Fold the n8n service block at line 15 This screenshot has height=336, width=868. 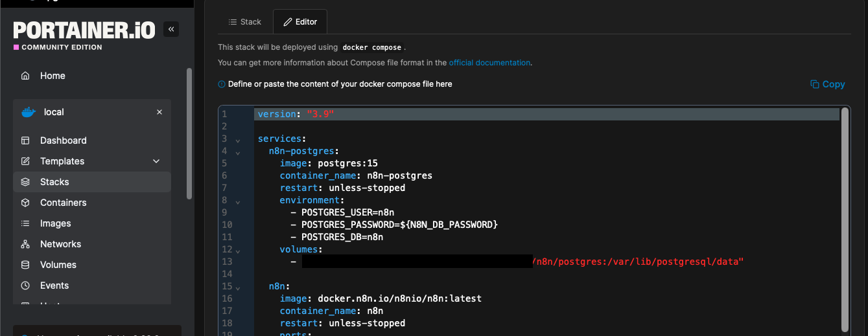238,288
